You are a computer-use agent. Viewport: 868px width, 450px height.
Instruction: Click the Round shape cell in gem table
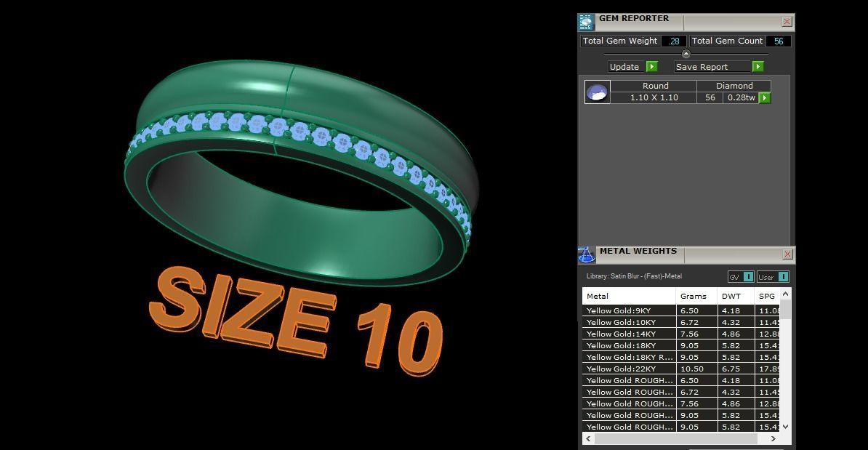pyautogui.click(x=654, y=86)
